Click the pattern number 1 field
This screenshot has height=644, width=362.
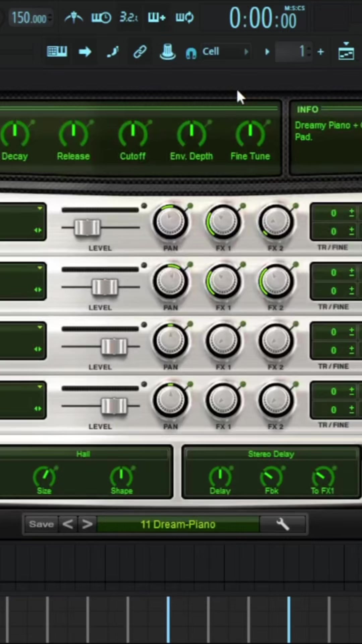[x=294, y=52]
